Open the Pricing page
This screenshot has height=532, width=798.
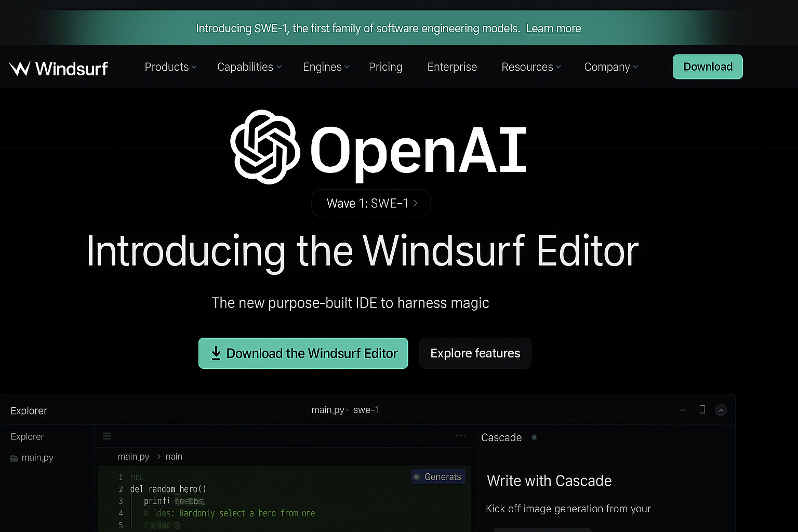pos(385,67)
